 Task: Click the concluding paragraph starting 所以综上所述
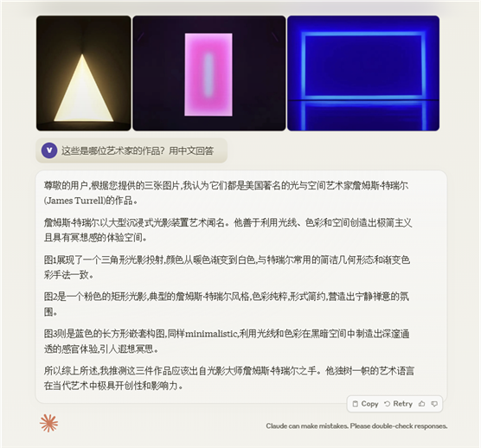click(229, 378)
